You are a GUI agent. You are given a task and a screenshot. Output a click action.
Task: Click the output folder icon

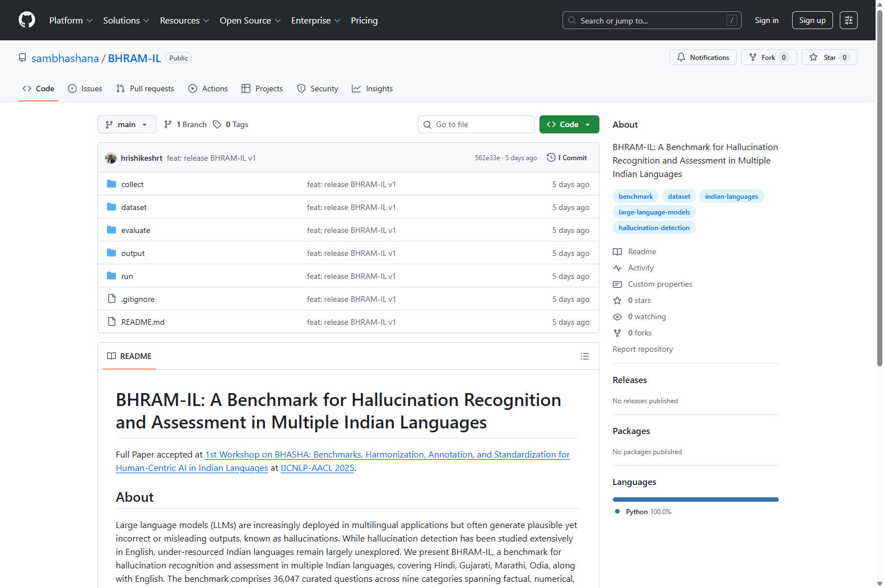111,253
